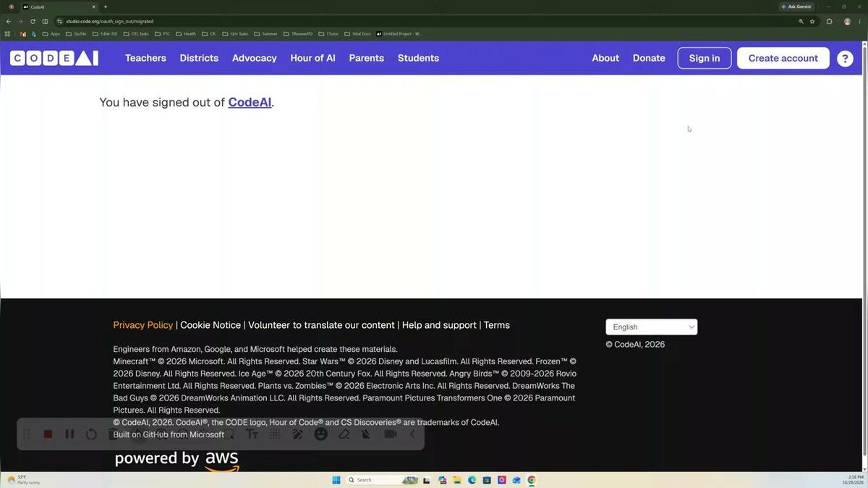Toggle the camera icon in recording toolbar
Image resolution: width=868 pixels, height=488 pixels.
click(391, 434)
